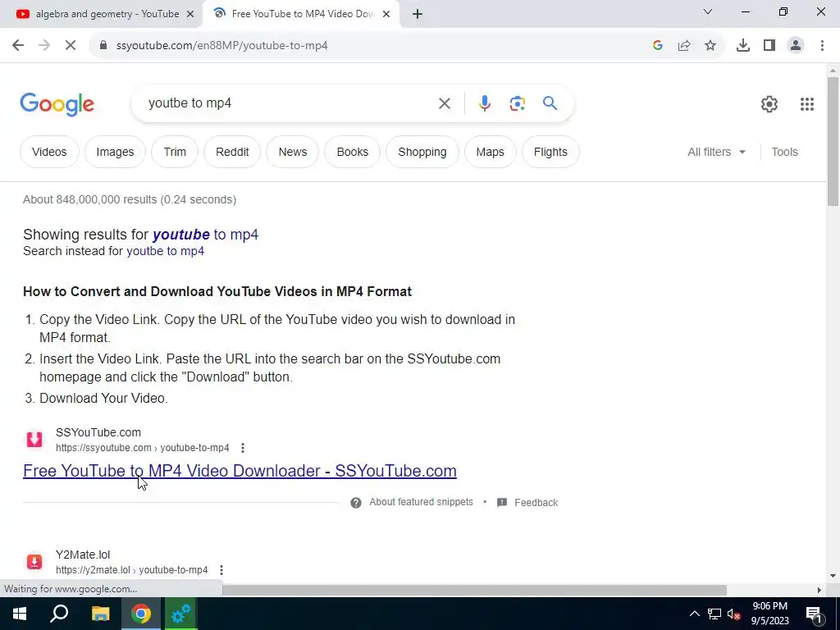
Task: Start voice search with microphone
Action: [485, 103]
